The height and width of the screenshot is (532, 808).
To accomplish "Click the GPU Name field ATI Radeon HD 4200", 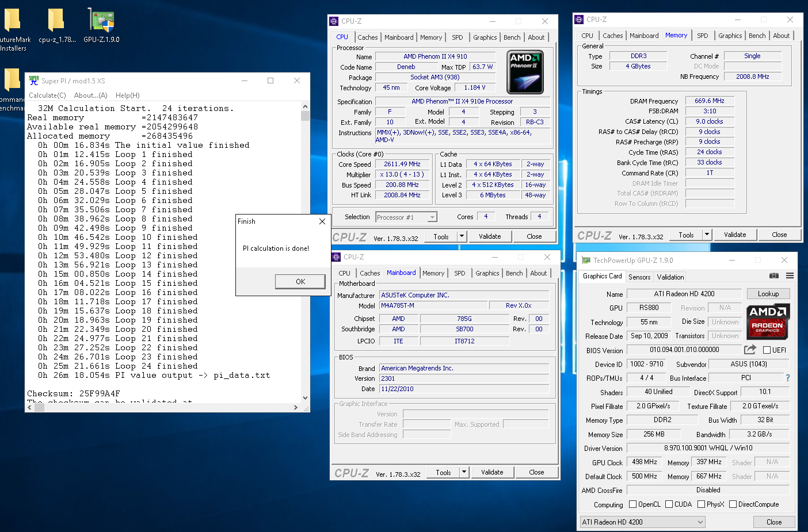I will click(x=684, y=294).
